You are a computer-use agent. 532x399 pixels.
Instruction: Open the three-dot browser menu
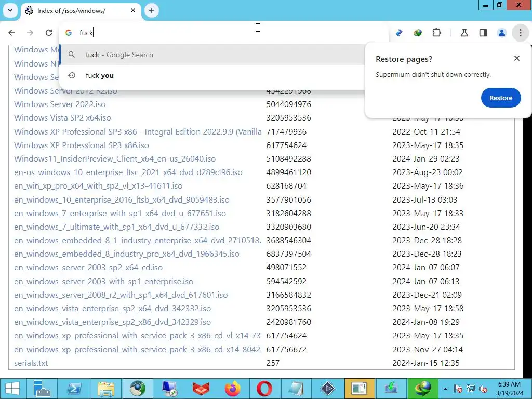521,33
